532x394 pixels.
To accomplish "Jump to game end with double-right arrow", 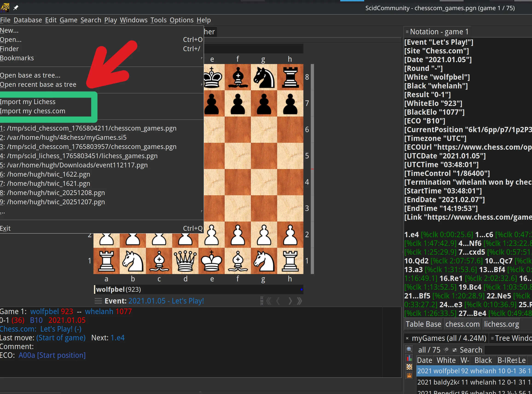I will click(x=299, y=301).
